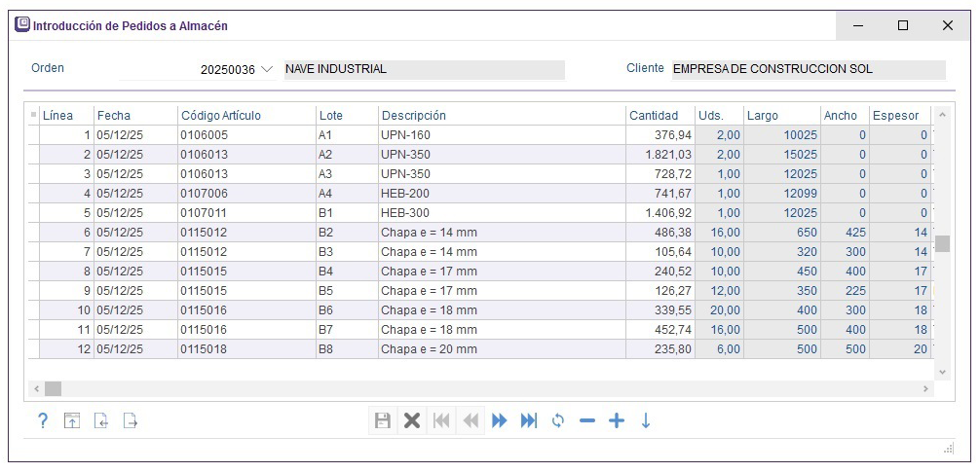The image size is (980, 472).
Task: Click the horizontal scrollbar right arrow
Action: (x=926, y=389)
